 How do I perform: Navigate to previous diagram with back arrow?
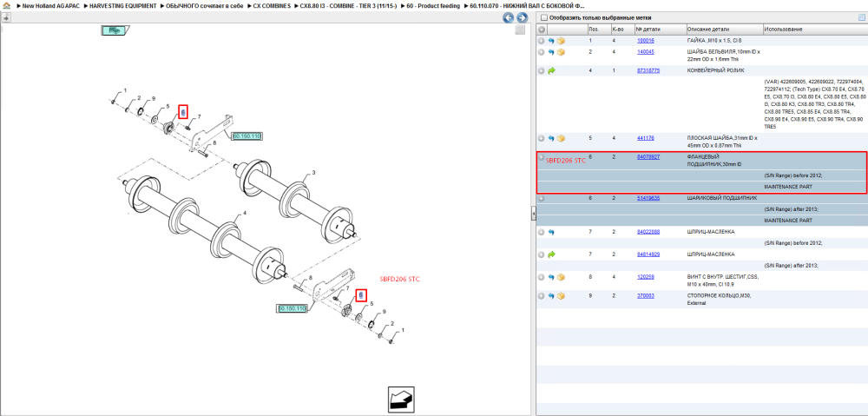coord(508,17)
